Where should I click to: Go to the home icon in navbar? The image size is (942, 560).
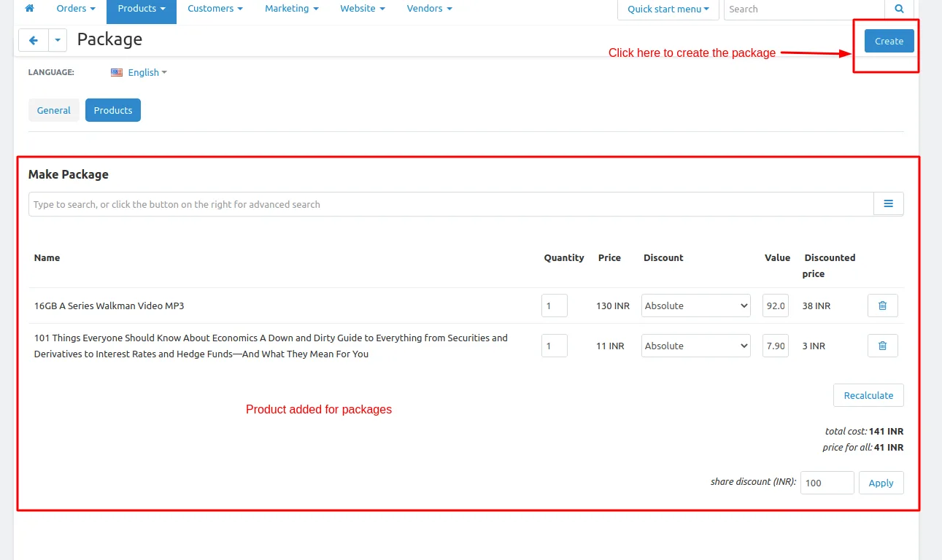pyautogui.click(x=30, y=9)
